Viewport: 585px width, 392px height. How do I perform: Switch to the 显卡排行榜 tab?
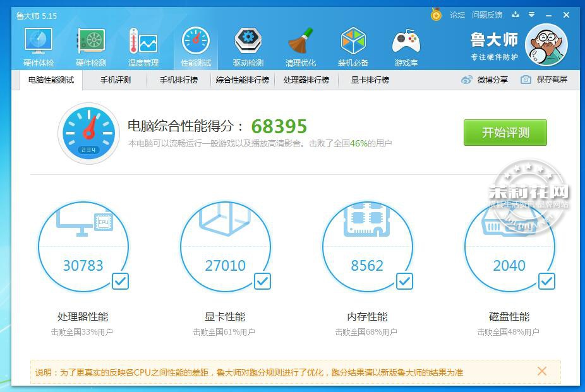[370, 80]
